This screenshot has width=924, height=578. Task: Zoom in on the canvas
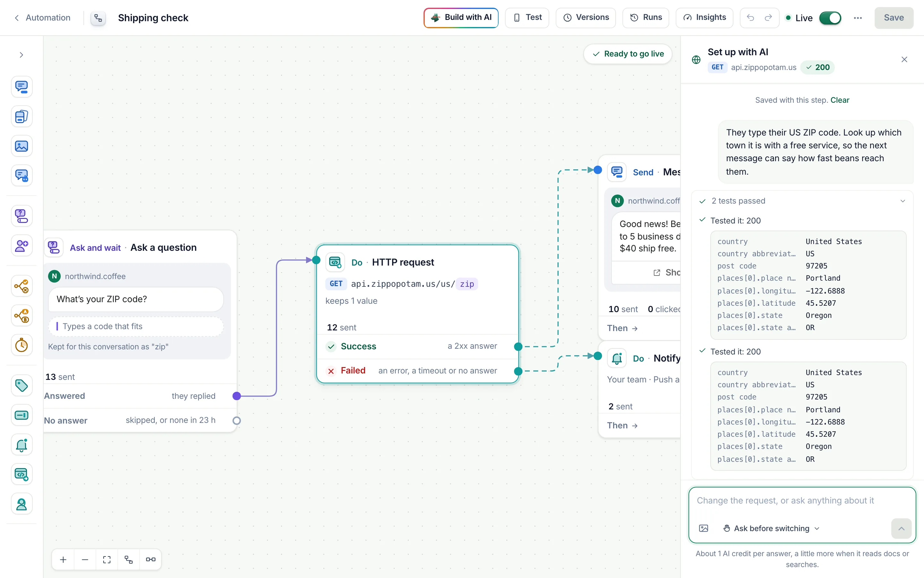[x=64, y=560]
